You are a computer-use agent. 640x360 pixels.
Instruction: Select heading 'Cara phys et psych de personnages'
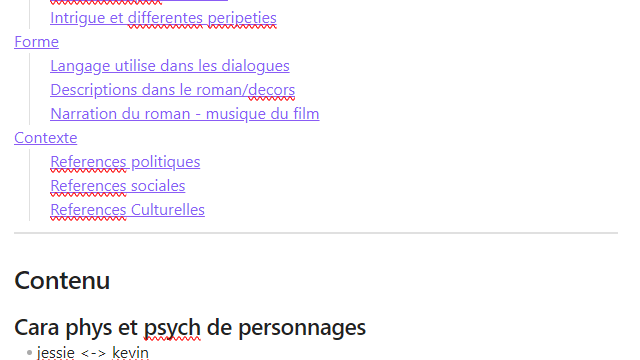pyautogui.click(x=190, y=327)
